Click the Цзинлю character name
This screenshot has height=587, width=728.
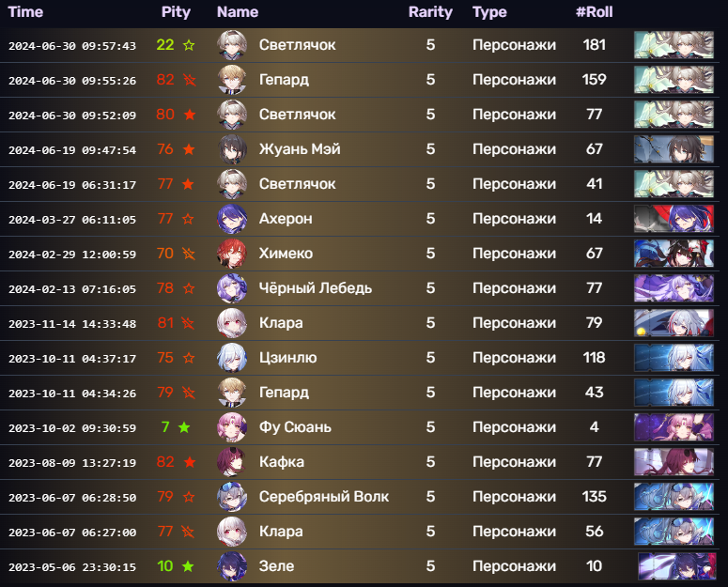287,358
